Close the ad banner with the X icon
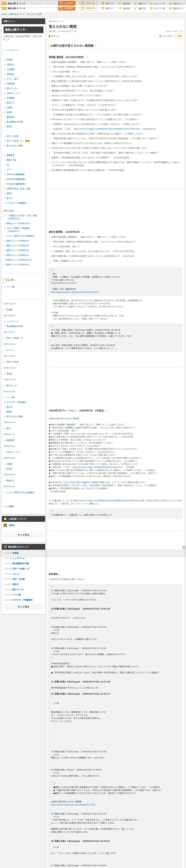This screenshot has width=186, height=868. [x=184, y=547]
